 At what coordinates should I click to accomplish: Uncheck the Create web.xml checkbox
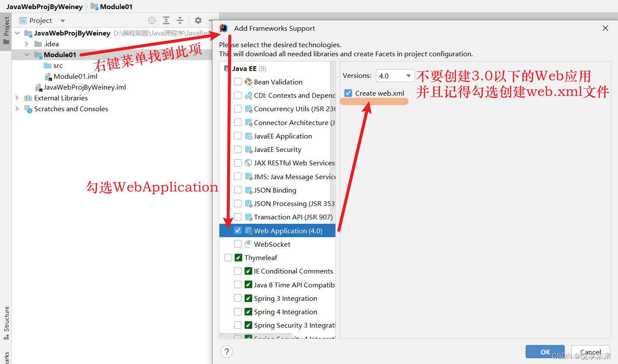(x=348, y=93)
